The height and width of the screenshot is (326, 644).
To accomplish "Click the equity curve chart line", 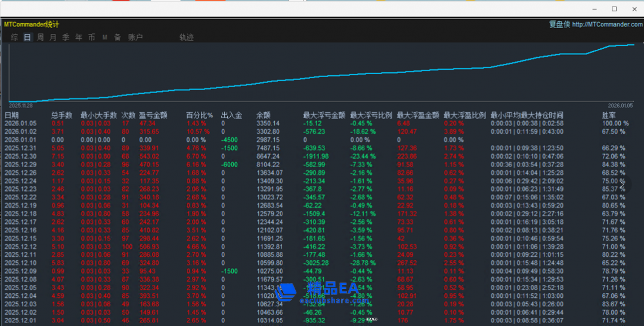I will click(322, 76).
